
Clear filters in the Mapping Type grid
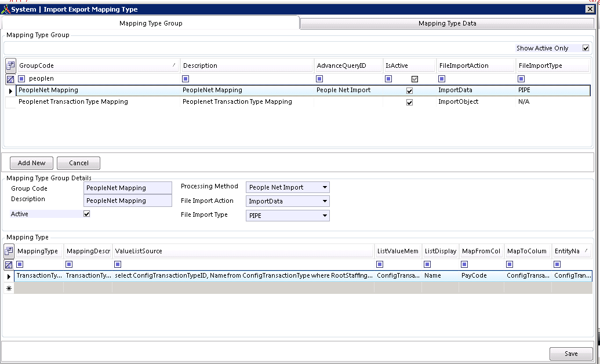click(x=9, y=264)
